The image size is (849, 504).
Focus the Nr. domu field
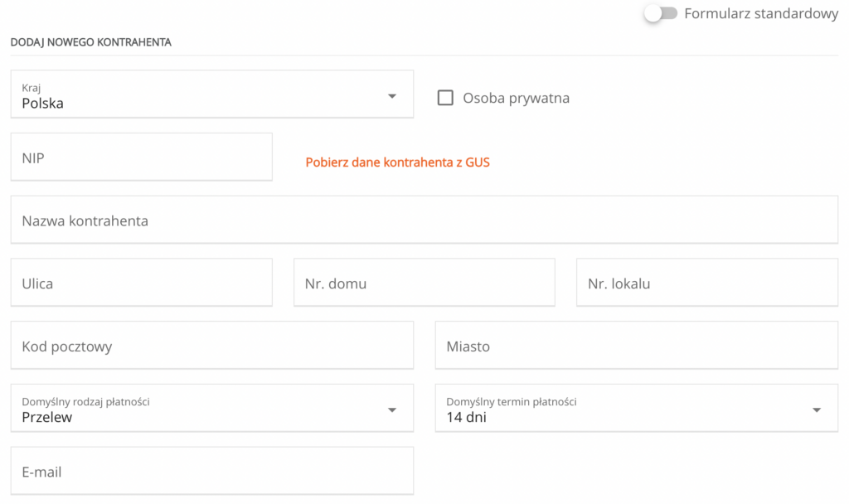coord(424,282)
